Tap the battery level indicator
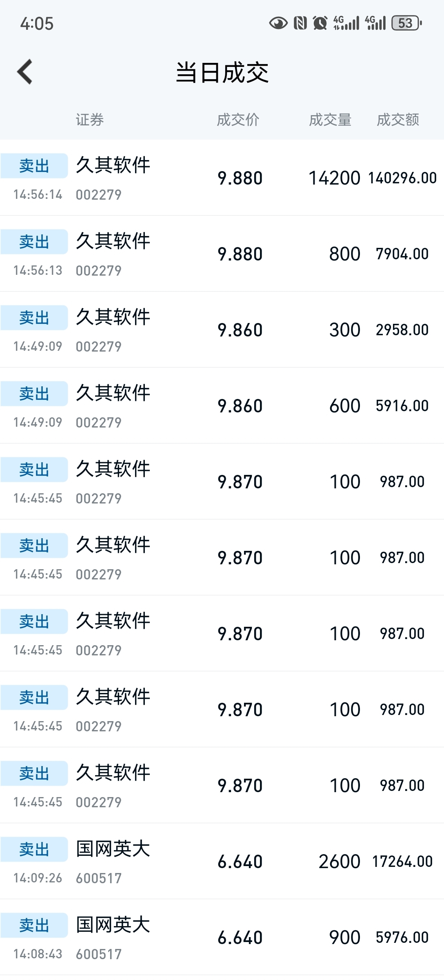444x980 pixels. click(406, 23)
